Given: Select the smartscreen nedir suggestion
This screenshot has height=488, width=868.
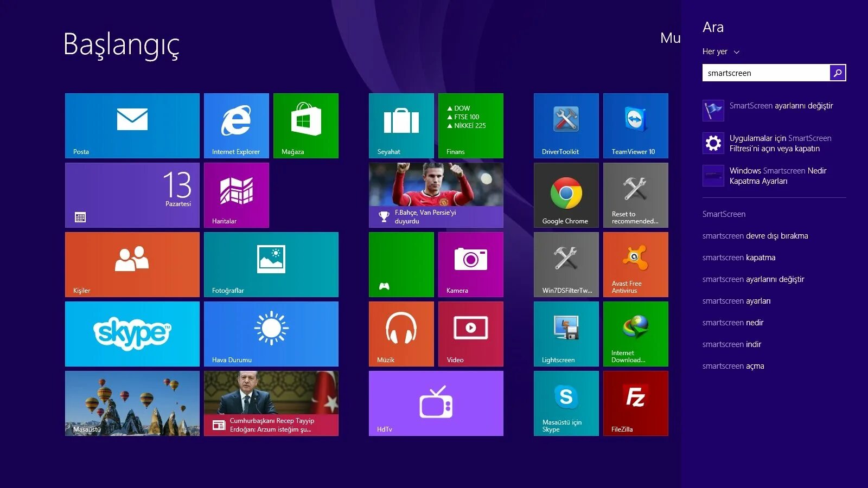Looking at the screenshot, I should pyautogui.click(x=733, y=323).
